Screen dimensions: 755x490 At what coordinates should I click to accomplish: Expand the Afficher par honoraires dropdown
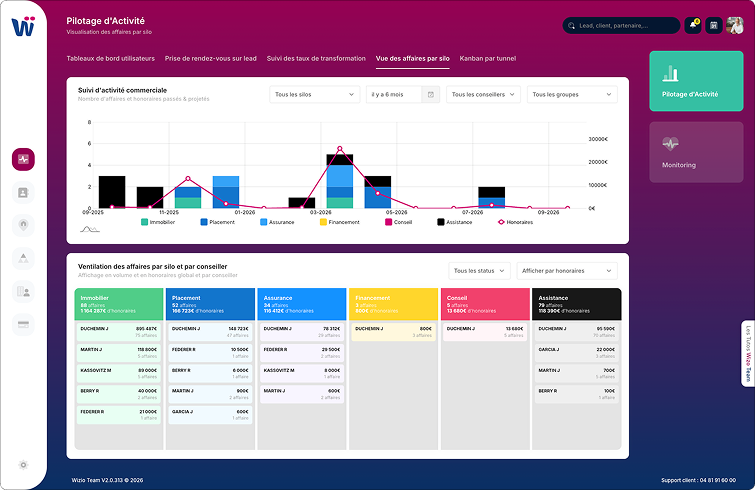tap(566, 271)
